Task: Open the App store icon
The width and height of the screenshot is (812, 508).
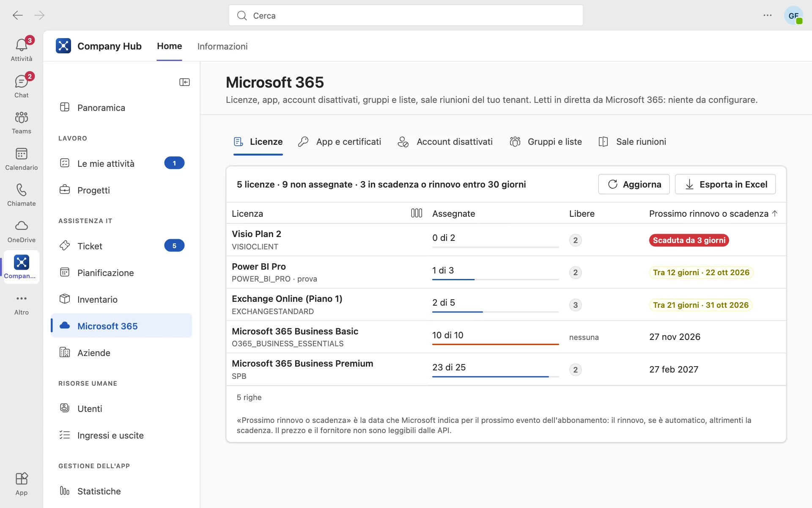Action: (22, 483)
